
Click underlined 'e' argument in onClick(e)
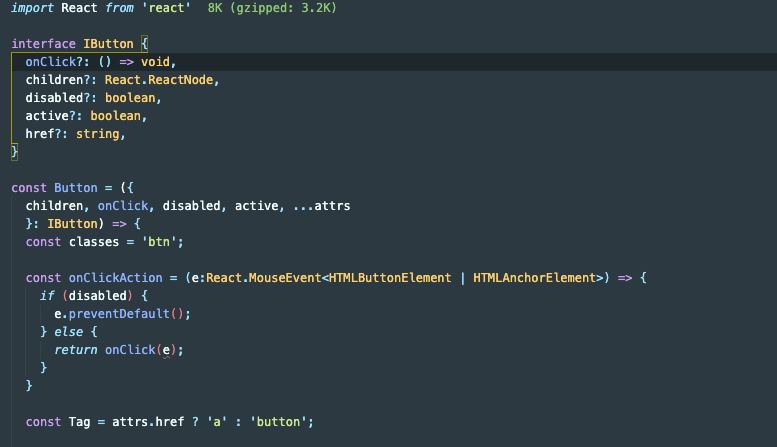coord(166,350)
